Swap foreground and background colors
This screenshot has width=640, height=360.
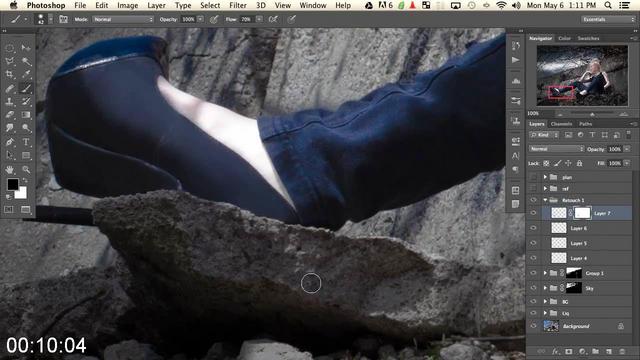[x=26, y=180]
